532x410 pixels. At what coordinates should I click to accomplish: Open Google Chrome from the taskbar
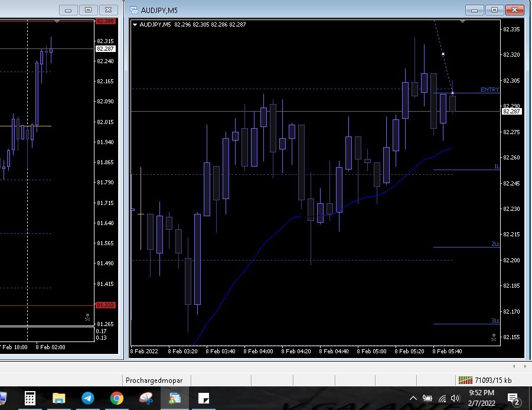[x=116, y=398]
